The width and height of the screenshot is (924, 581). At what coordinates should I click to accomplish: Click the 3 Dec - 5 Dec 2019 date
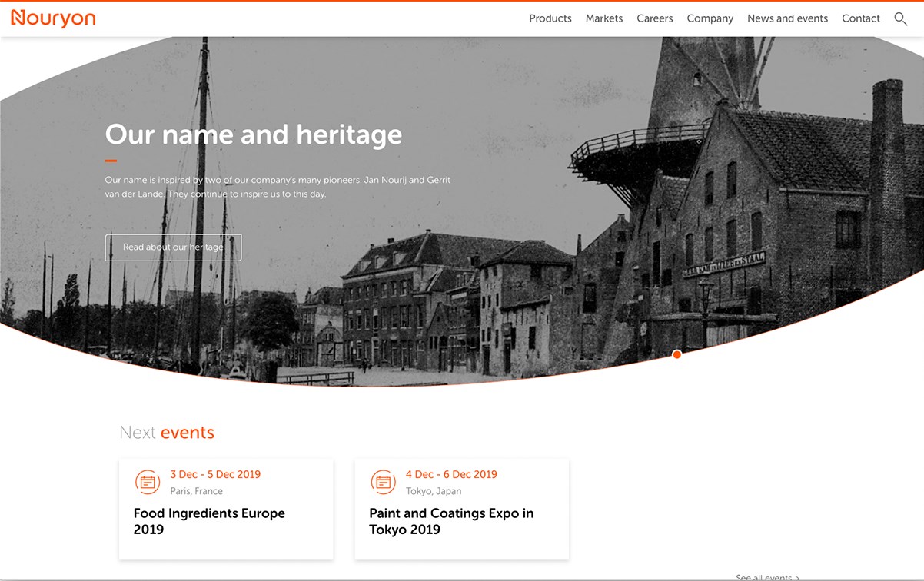(215, 474)
